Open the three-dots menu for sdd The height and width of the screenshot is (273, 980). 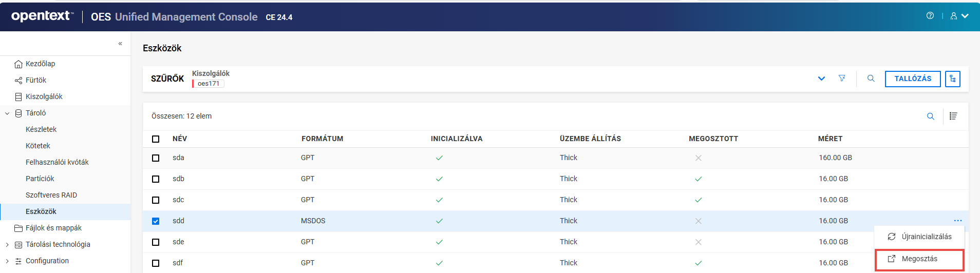[957, 221]
